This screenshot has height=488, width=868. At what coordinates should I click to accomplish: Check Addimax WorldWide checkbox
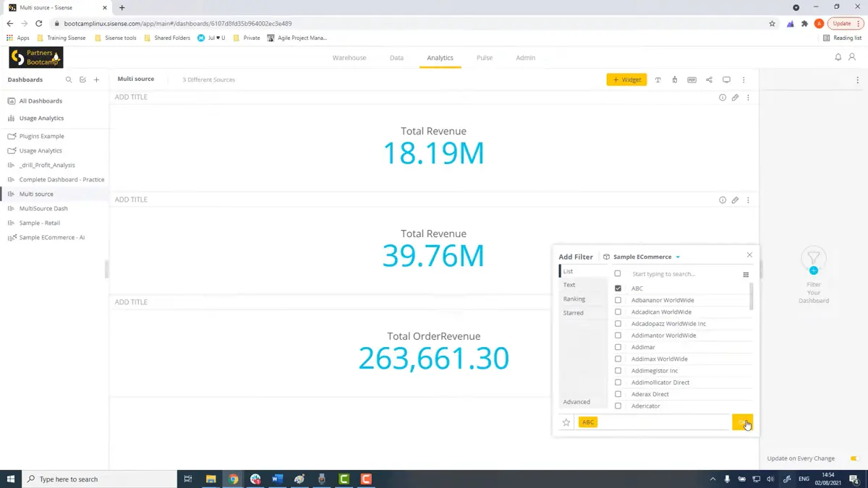[618, 359]
